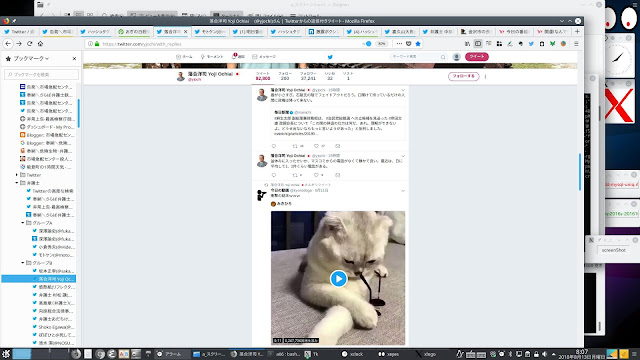This screenshot has width=640, height=360.
Task: Select the highlighted 落合洋司 Yoji bookmark
Action: coord(39,279)
